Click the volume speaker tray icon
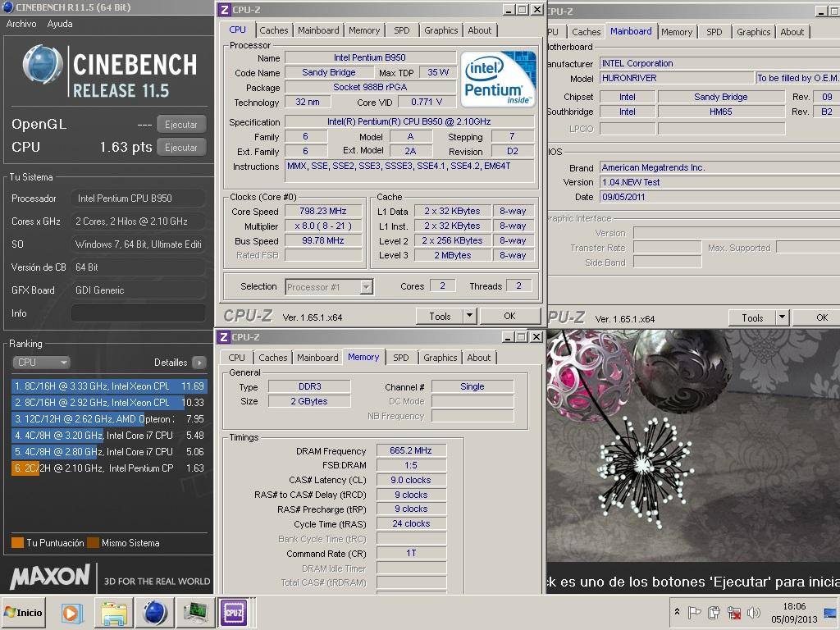Viewport: 840px width, 630px height. pos(754,612)
